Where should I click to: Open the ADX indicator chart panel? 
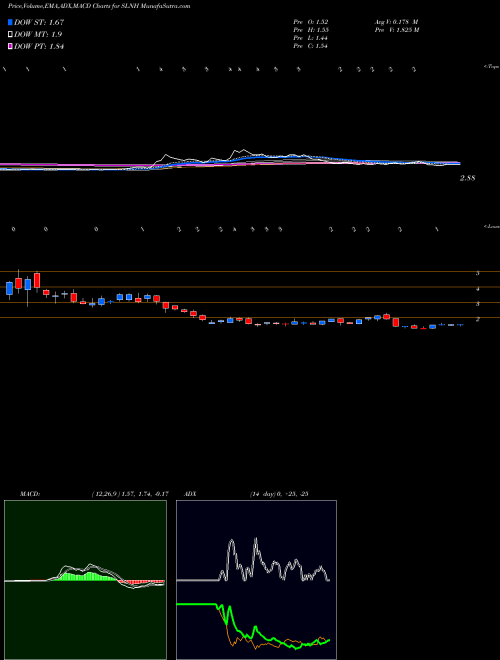256,580
